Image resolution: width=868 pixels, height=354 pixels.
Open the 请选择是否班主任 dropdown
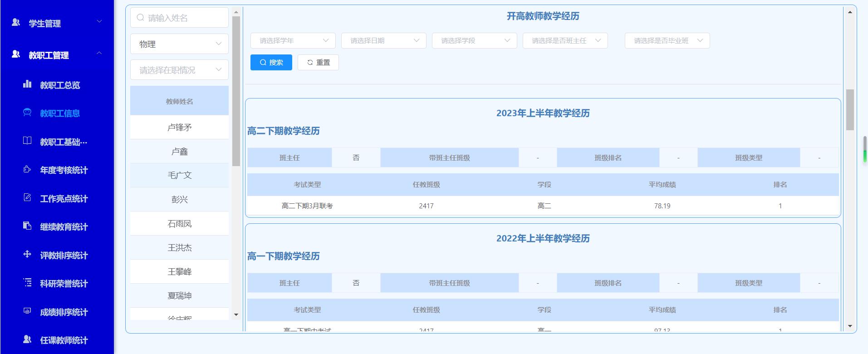pyautogui.click(x=565, y=41)
